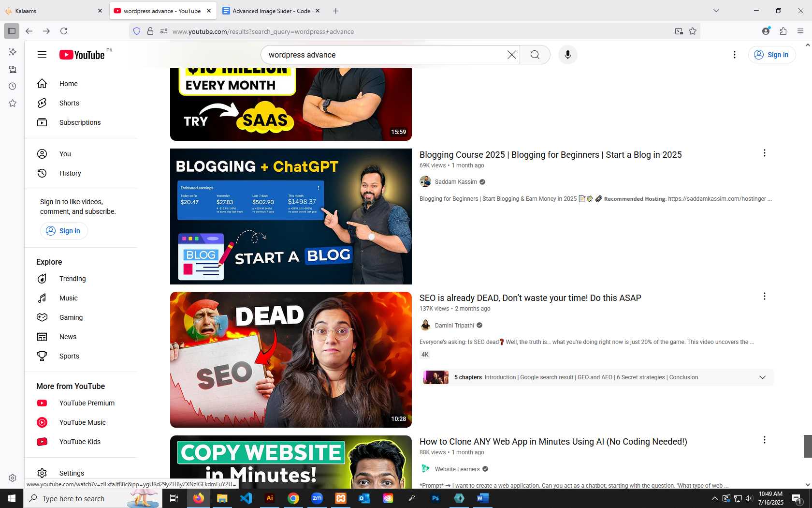Click the browser address bar URL
This screenshot has height=508, width=812.
tap(263, 31)
